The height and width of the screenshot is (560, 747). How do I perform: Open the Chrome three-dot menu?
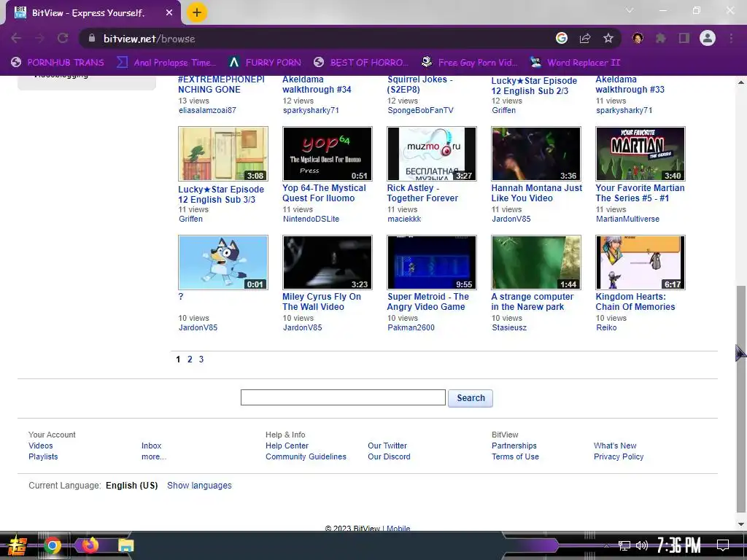pyautogui.click(x=731, y=38)
